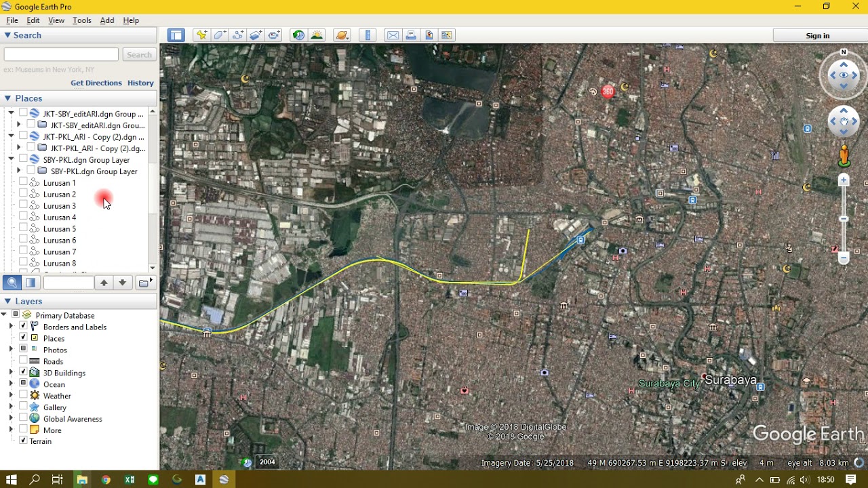868x488 pixels.
Task: Open the ruler measurement tool
Action: pyautogui.click(x=368, y=35)
